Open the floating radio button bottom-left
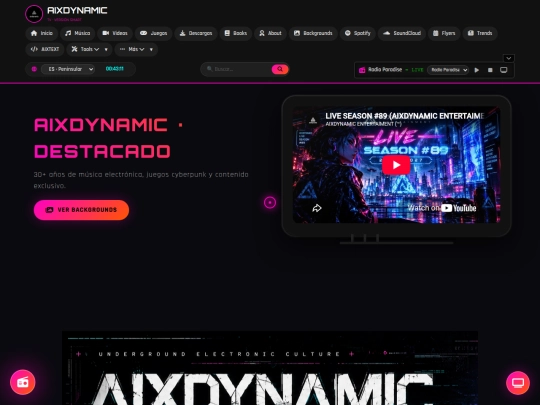The image size is (540, 405). coord(23,382)
